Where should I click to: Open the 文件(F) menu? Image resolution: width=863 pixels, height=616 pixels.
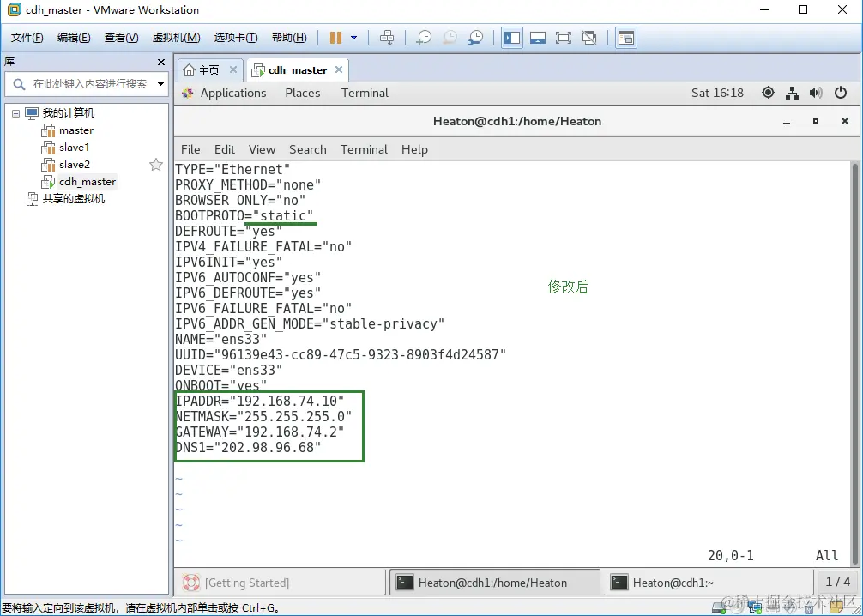27,38
